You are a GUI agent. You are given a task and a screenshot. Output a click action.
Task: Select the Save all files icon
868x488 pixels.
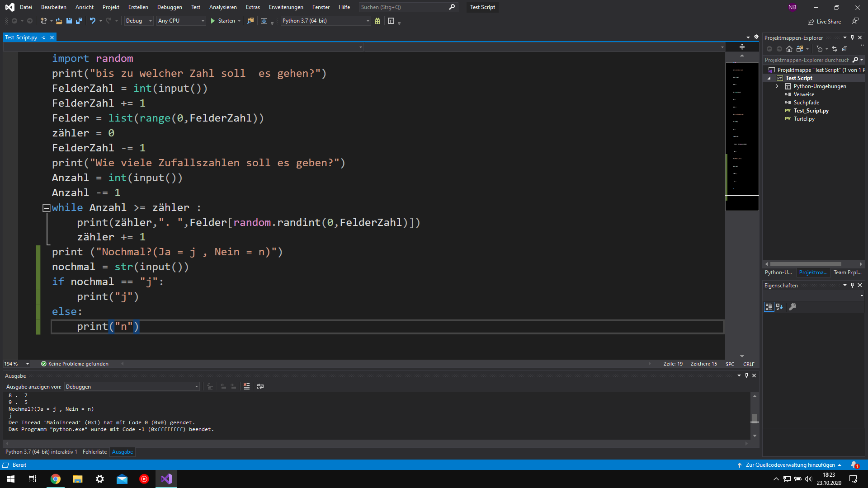tap(79, 21)
